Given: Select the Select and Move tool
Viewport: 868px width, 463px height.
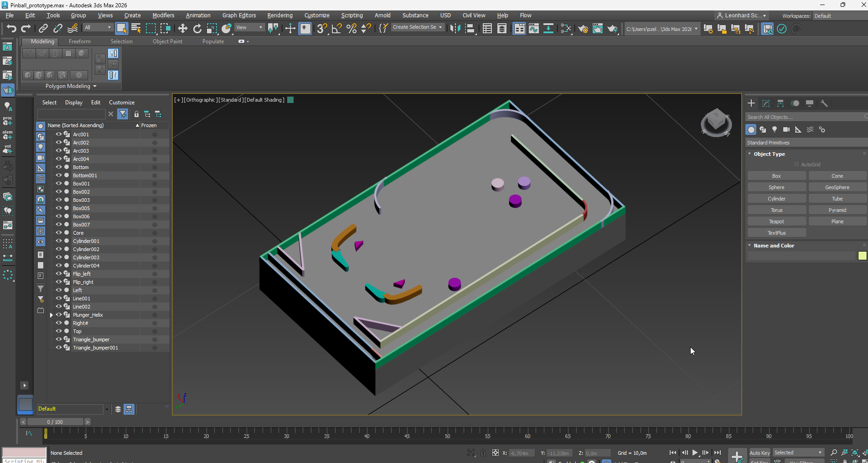Looking at the screenshot, I should click(182, 29).
